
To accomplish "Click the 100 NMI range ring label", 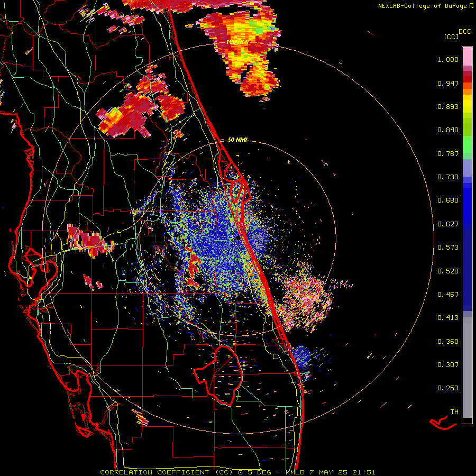I will 237,42.
